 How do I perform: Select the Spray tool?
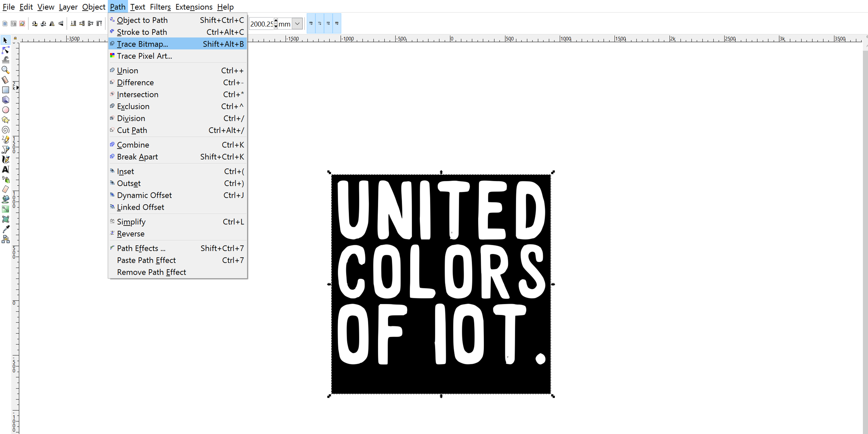5,179
